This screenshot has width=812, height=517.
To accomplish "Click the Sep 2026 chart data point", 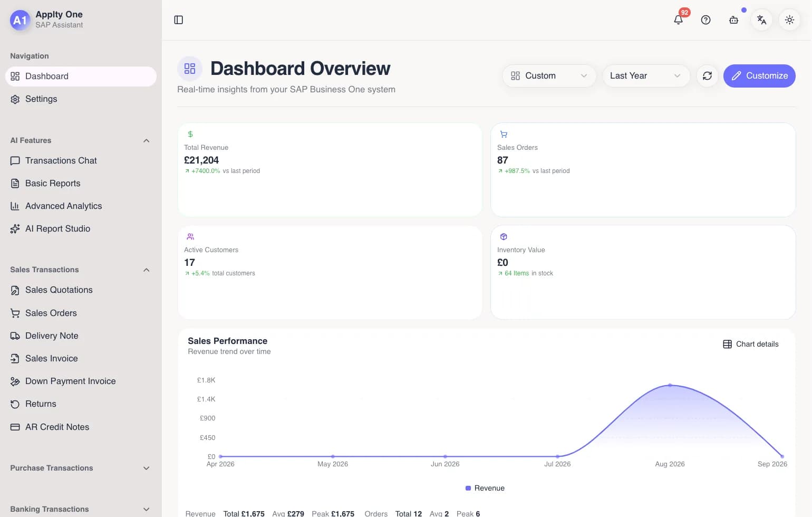I will pyautogui.click(x=782, y=456).
